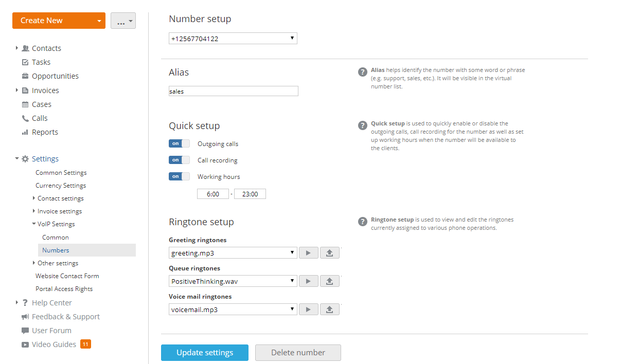This screenshot has width=638, height=364.
Task: Open the Calls section from sidebar
Action: 39,118
